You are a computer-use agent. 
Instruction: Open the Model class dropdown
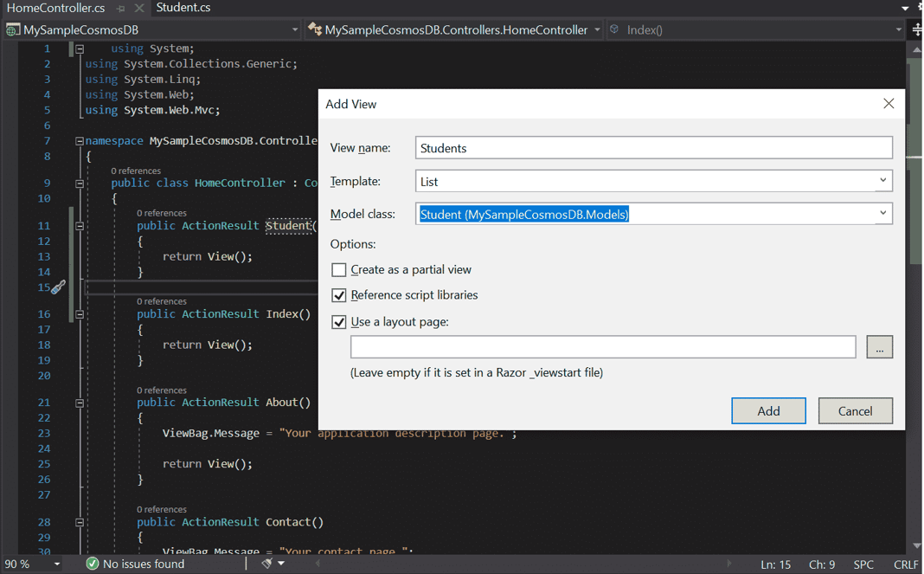(883, 213)
